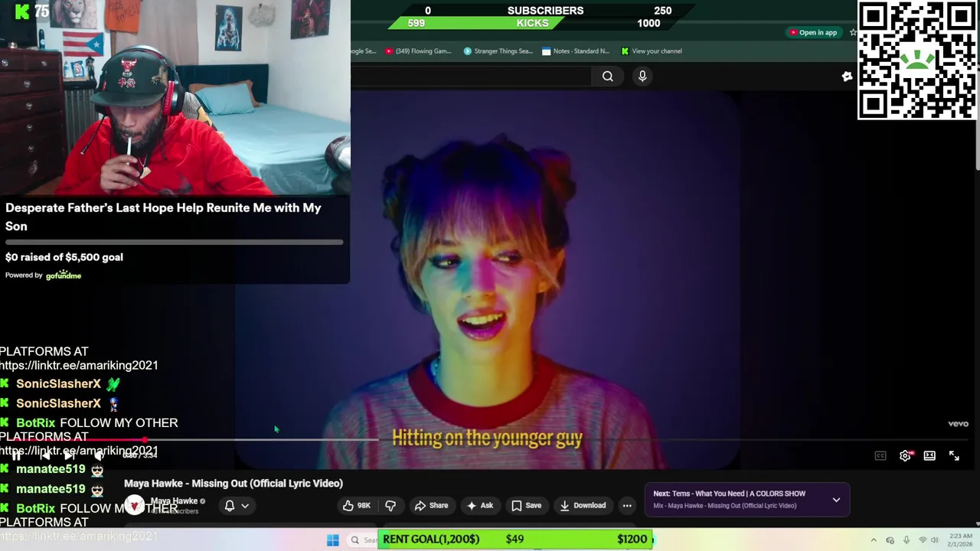Click the Maya Hawke channel avatar
Viewport: 980px width, 551px height.
(135, 505)
